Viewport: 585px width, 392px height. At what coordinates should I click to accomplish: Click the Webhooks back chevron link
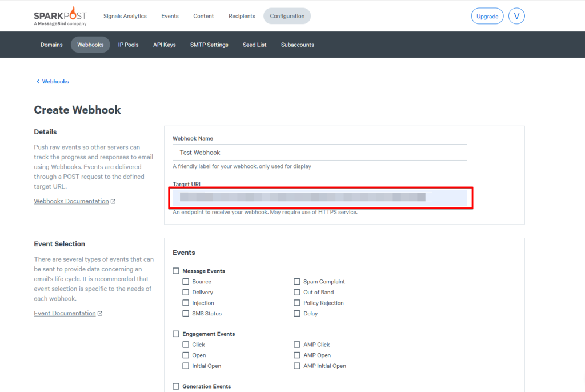(x=52, y=82)
